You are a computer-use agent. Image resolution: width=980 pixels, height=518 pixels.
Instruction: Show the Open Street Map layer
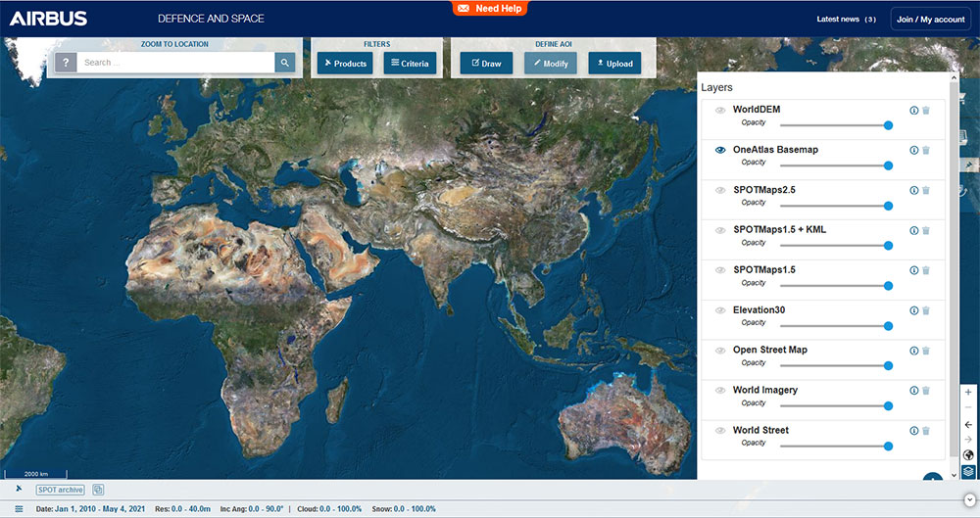coord(720,351)
